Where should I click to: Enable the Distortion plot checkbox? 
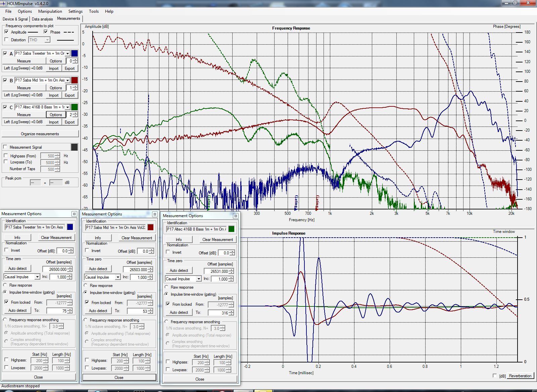point(6,40)
